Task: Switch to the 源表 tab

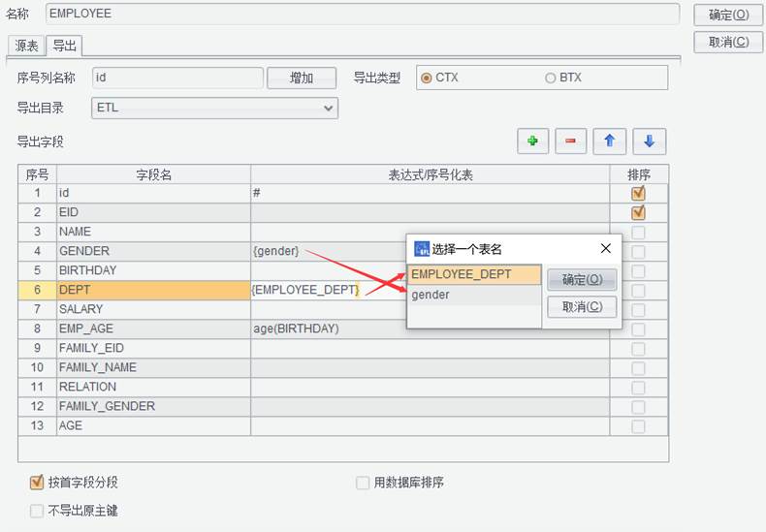Action: click(x=26, y=46)
